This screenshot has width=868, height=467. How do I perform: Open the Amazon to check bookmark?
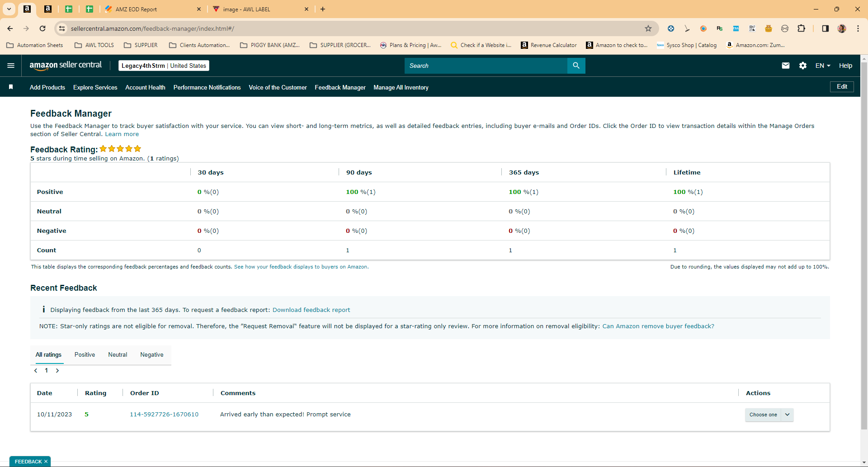coord(617,45)
